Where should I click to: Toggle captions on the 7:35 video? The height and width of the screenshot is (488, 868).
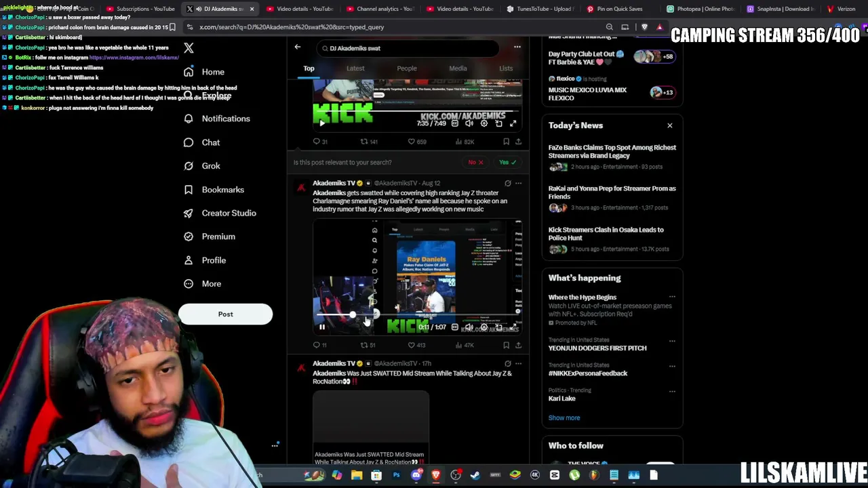click(454, 123)
